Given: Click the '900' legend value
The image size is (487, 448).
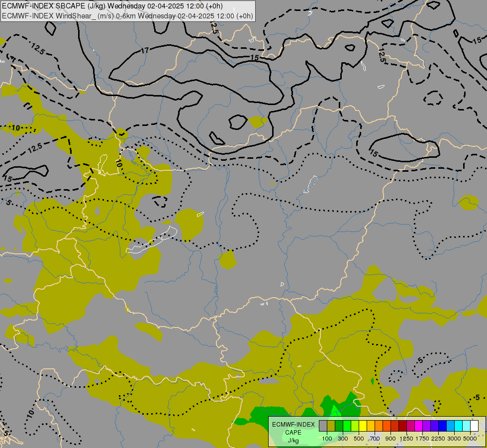Looking at the screenshot, I should [390, 439].
